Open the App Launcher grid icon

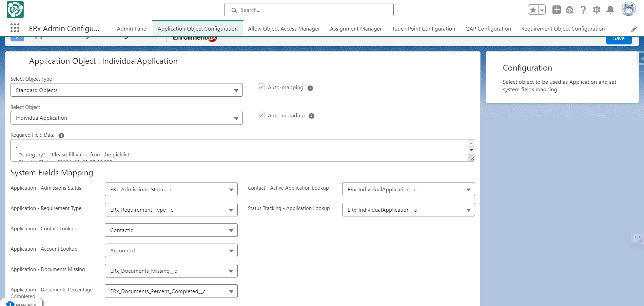pyautogui.click(x=15, y=28)
